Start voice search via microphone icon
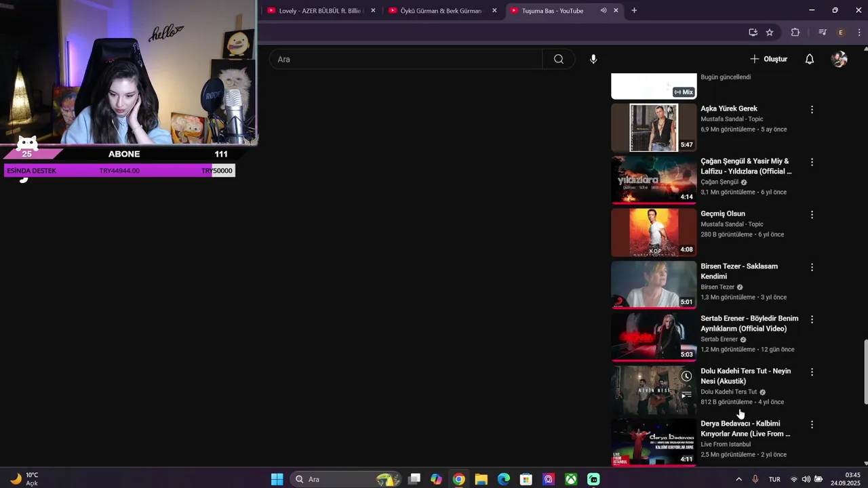Image resolution: width=868 pixels, height=488 pixels. click(x=593, y=59)
